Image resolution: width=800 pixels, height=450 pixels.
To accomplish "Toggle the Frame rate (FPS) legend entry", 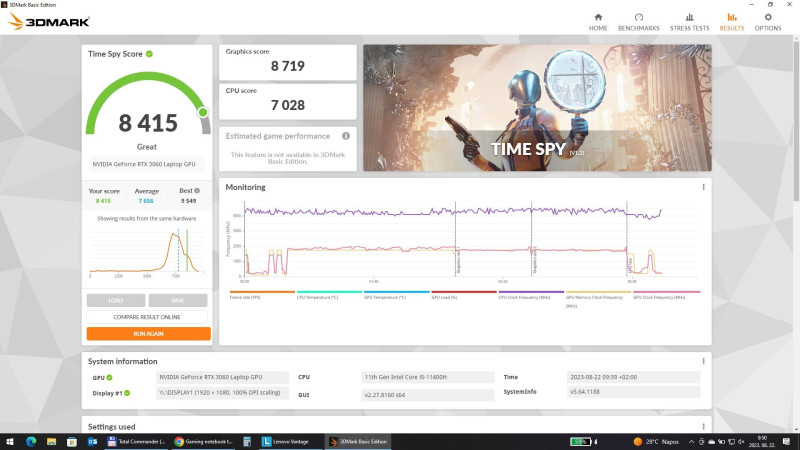I will tap(262, 295).
